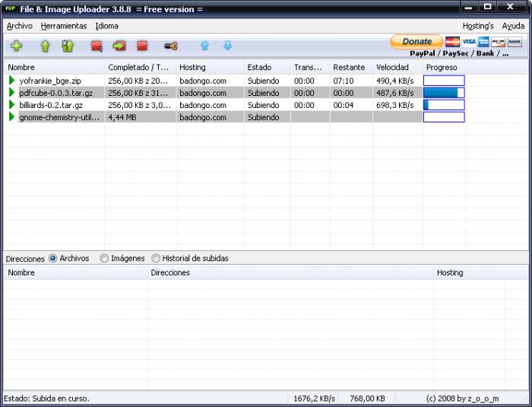
Task: Click the Donate PayPal button
Action: click(416, 42)
